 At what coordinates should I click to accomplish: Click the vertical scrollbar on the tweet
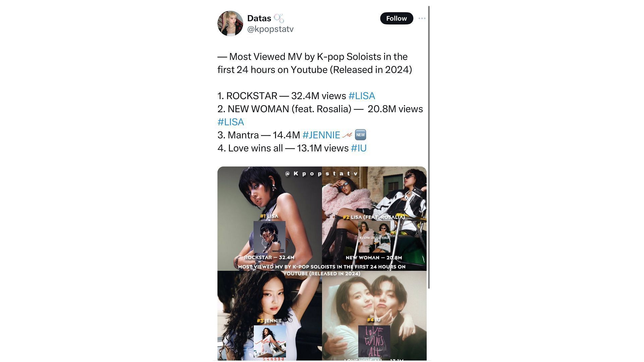coord(429,147)
